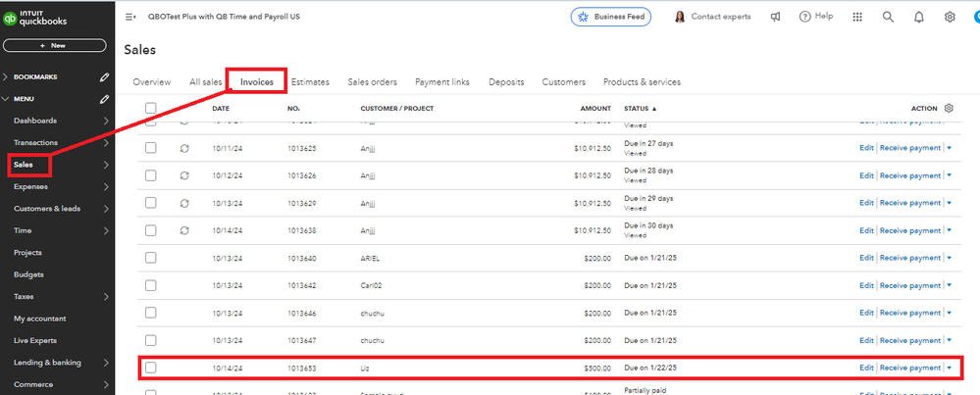Sort by STATUS column header

641,109
